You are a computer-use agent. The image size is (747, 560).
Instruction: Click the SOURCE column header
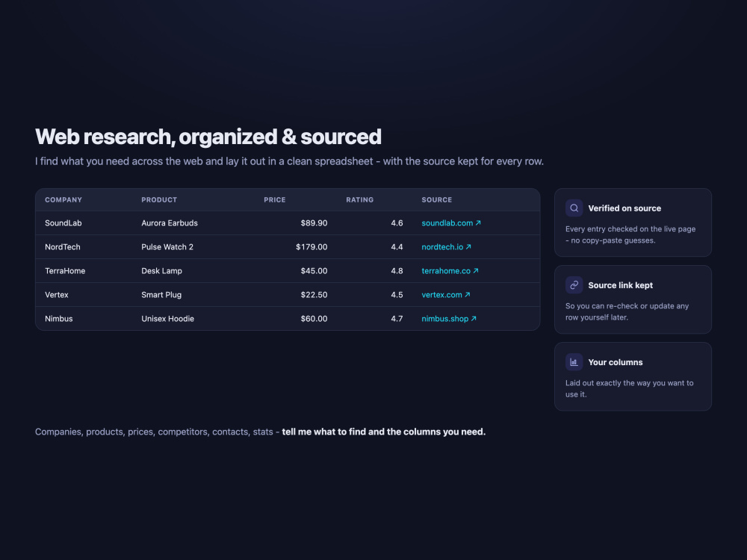(437, 200)
